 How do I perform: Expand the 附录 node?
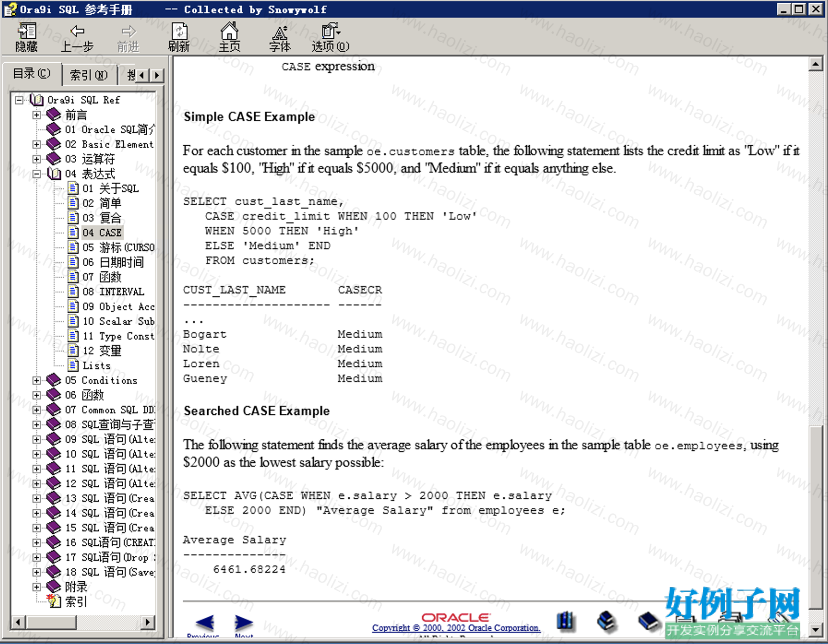tap(36, 587)
